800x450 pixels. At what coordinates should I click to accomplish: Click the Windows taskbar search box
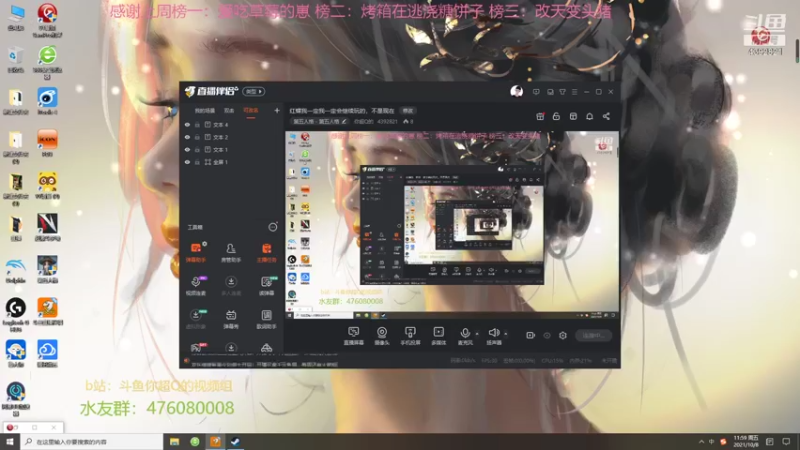click(x=91, y=442)
